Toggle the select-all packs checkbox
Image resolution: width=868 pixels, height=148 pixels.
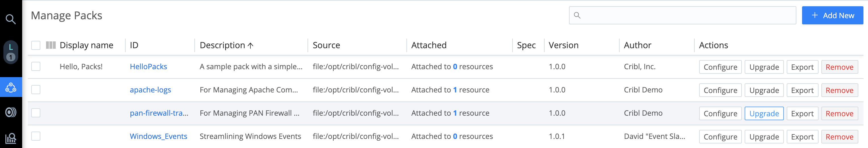(36, 45)
